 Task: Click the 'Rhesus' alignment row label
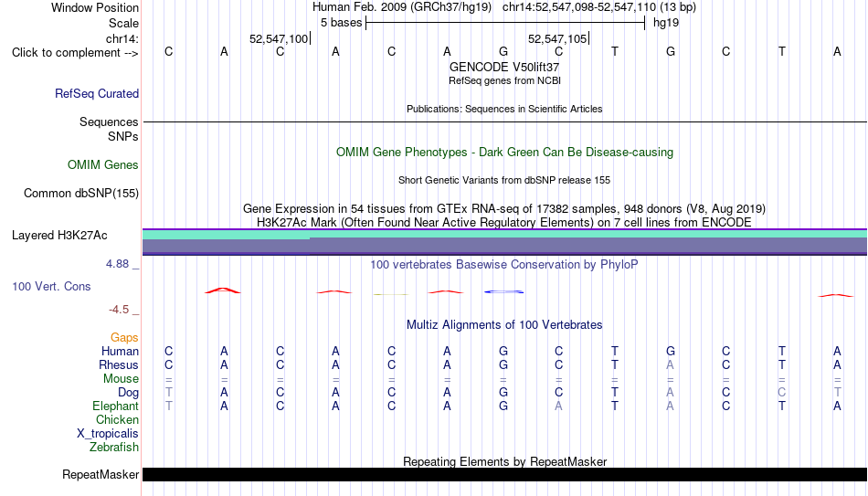tap(119, 365)
